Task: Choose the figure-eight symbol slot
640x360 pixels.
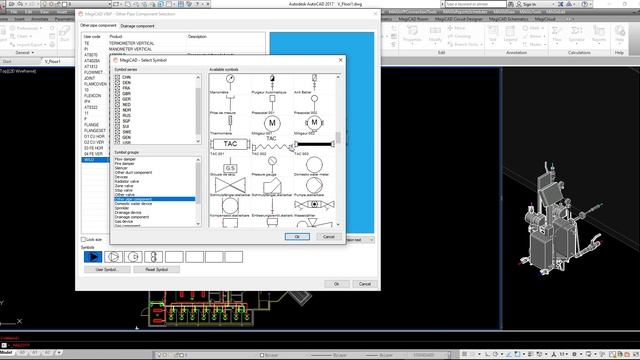Action: click(153, 257)
